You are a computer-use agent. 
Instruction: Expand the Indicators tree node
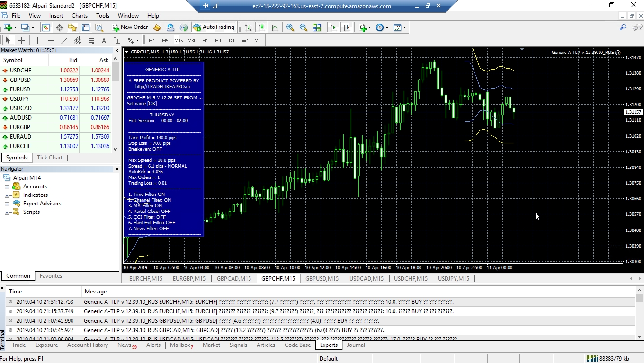[7, 195]
